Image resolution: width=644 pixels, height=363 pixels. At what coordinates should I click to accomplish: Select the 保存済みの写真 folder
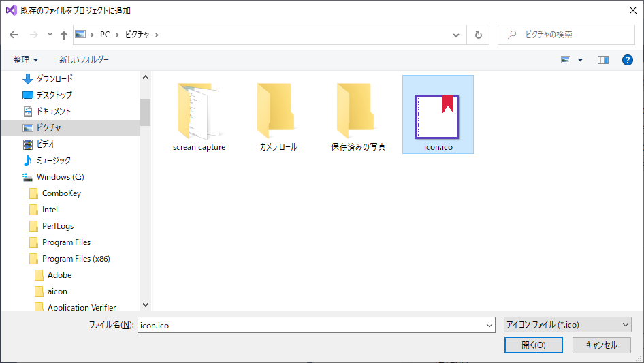click(x=358, y=116)
